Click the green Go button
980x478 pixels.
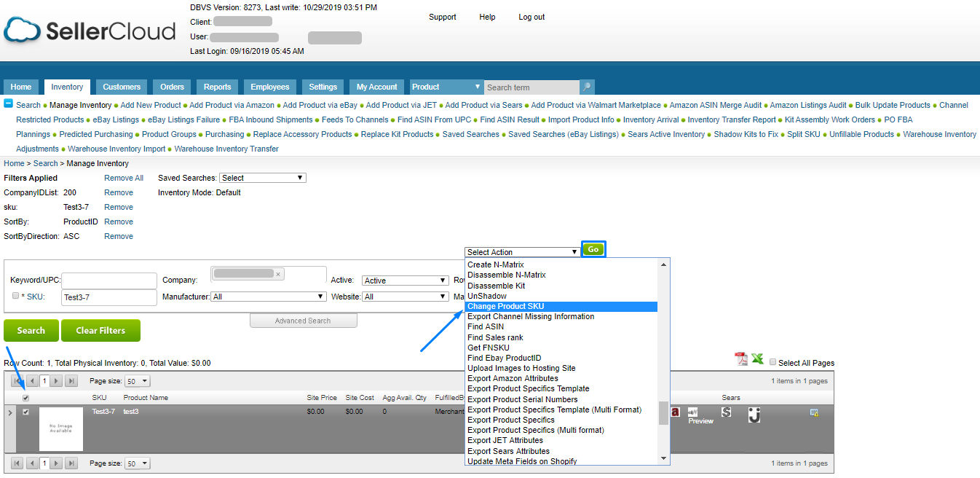(x=593, y=249)
